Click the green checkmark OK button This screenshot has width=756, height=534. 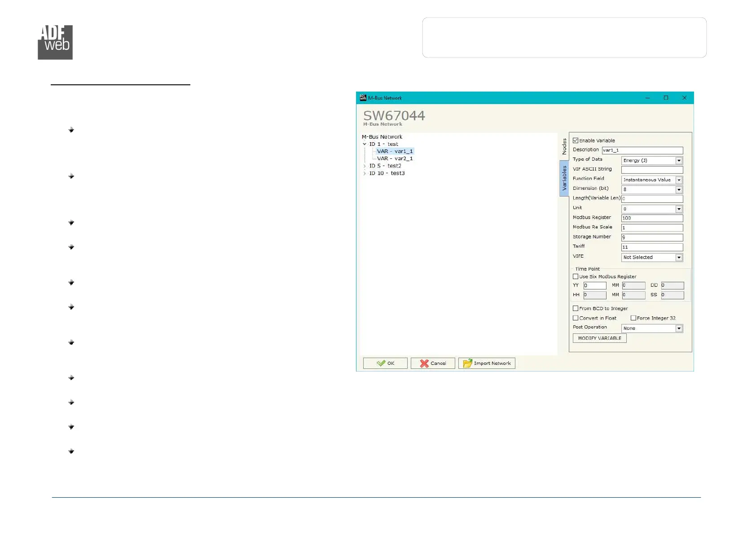(x=385, y=363)
